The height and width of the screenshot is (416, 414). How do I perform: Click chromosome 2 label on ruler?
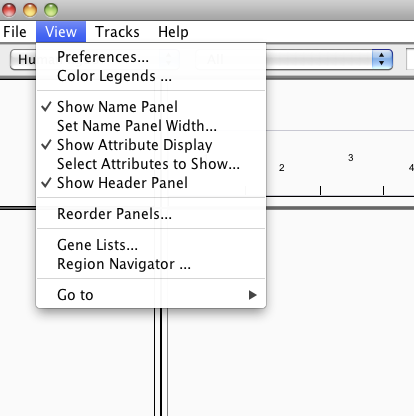[x=282, y=168]
